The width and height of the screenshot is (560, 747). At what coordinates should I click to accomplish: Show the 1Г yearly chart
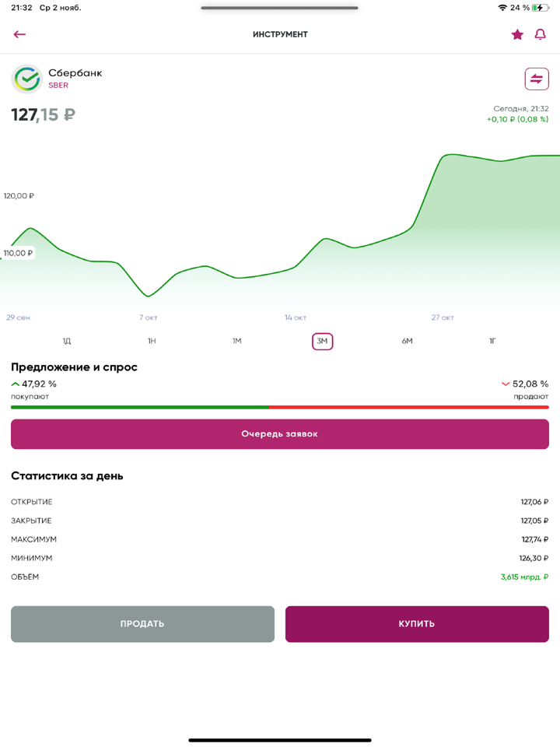tap(492, 342)
